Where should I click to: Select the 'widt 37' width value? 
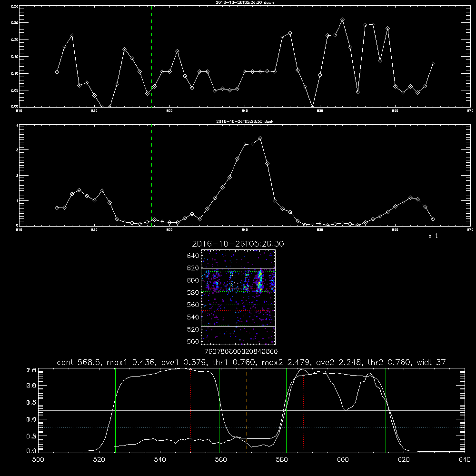coord(431,362)
